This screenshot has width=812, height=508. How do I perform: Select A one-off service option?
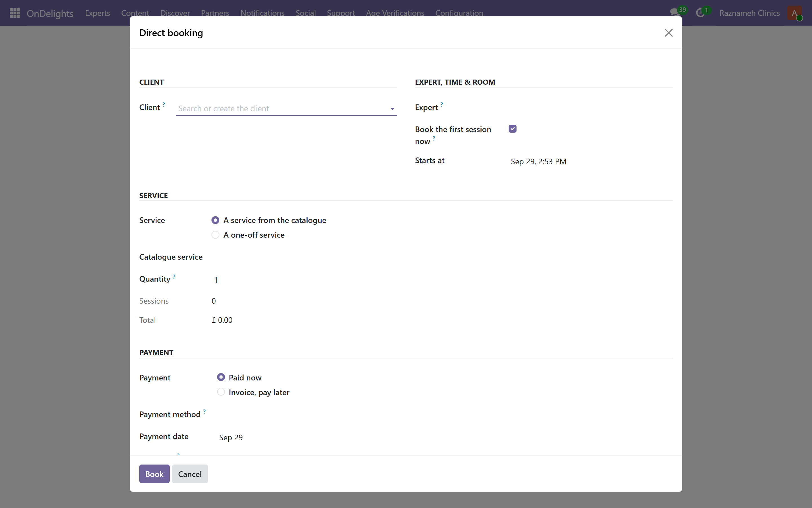coord(215,235)
